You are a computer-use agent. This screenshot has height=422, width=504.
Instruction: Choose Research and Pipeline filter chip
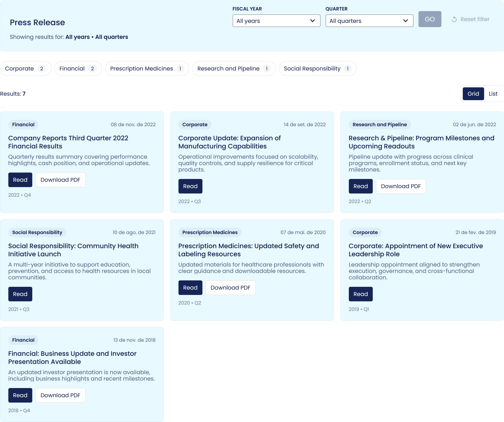pos(234,69)
